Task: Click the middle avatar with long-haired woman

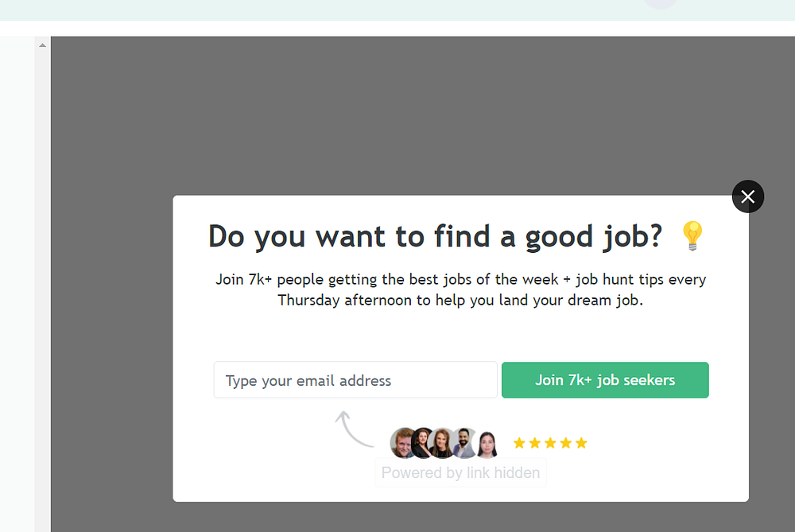Action: tap(444, 444)
